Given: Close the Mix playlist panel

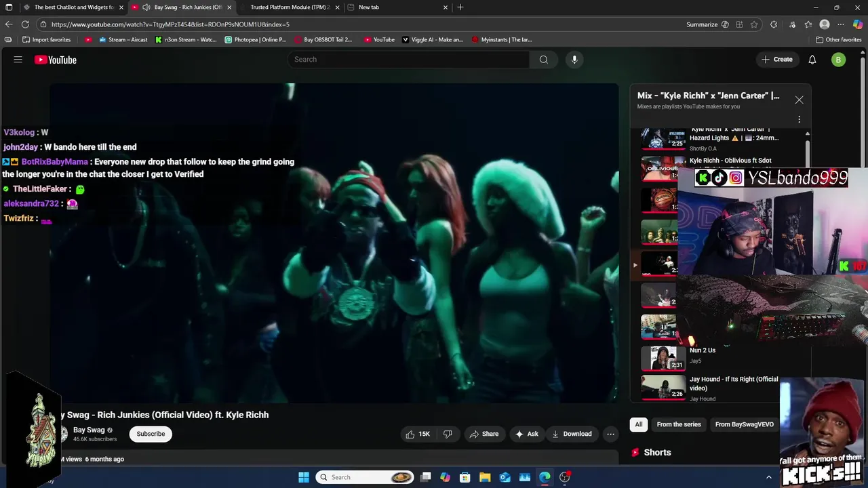Looking at the screenshot, I should coord(799,100).
